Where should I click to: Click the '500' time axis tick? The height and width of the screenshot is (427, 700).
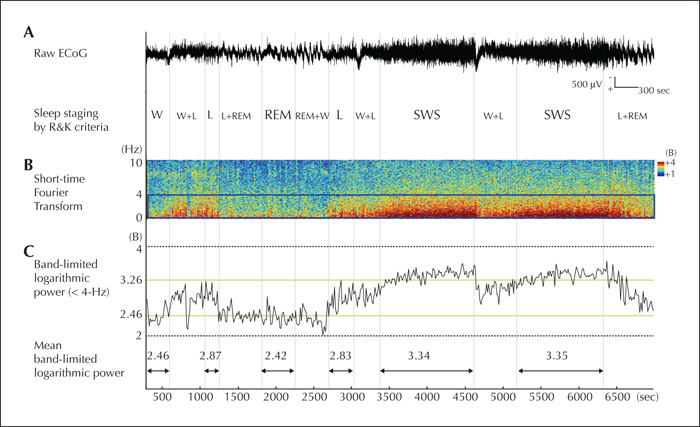[162, 397]
